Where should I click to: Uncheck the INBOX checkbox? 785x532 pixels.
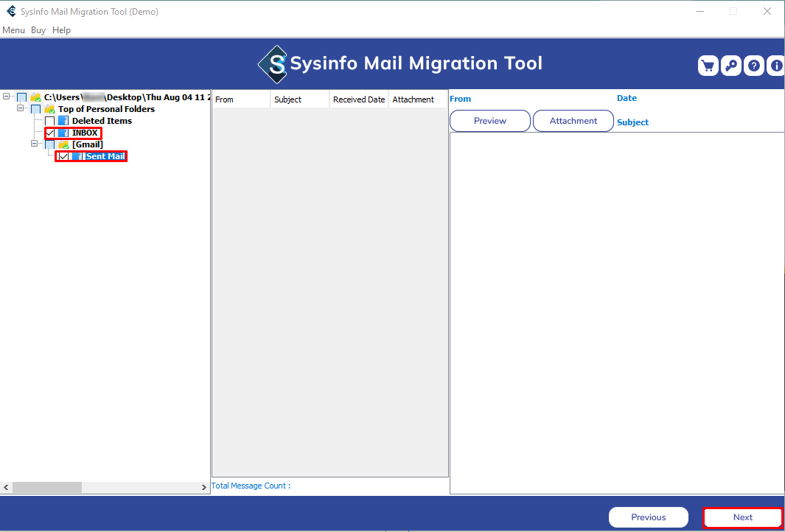(x=50, y=133)
